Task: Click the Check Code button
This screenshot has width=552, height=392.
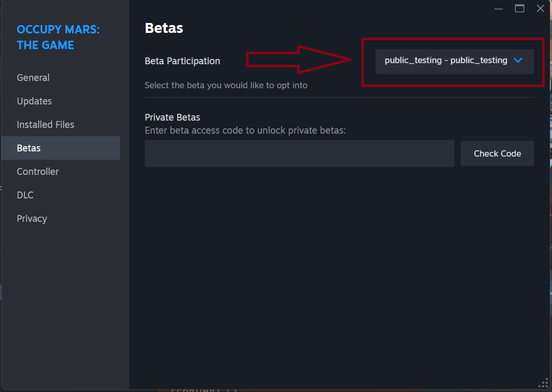Action: (x=497, y=153)
